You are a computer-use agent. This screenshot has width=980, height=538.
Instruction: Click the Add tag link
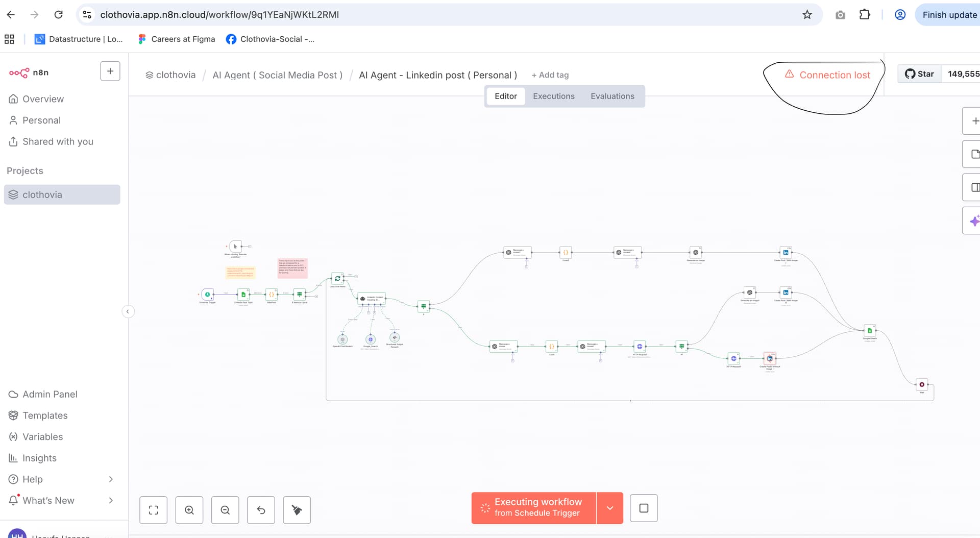coord(550,75)
